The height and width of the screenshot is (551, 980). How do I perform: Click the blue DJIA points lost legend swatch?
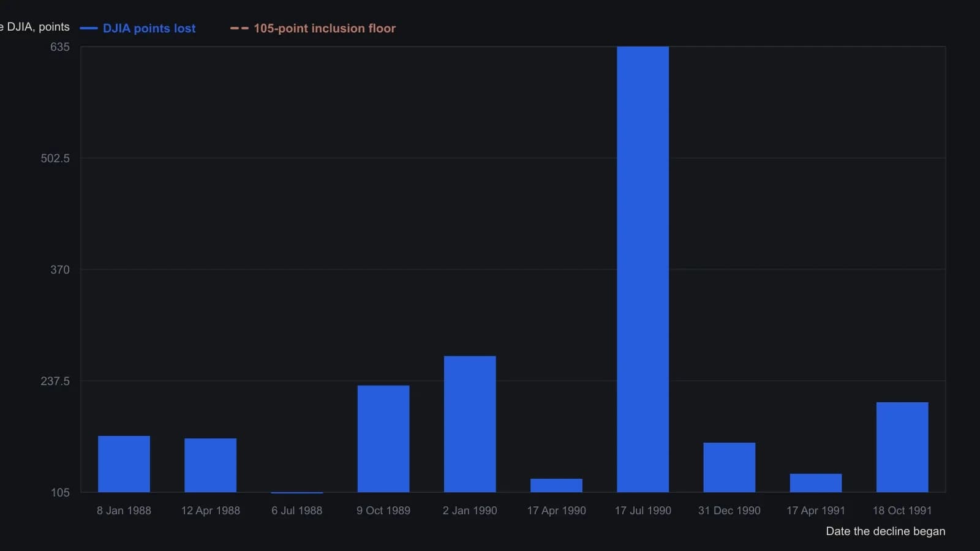[89, 28]
